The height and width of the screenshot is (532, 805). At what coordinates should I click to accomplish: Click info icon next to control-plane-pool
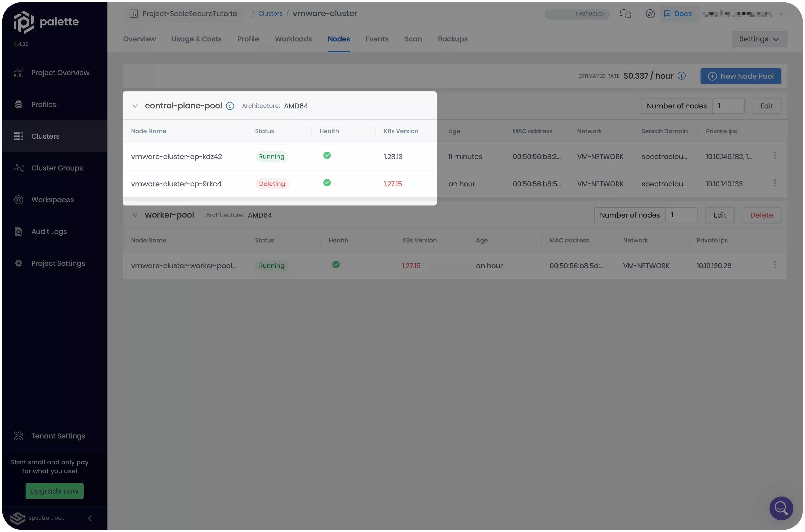(230, 106)
